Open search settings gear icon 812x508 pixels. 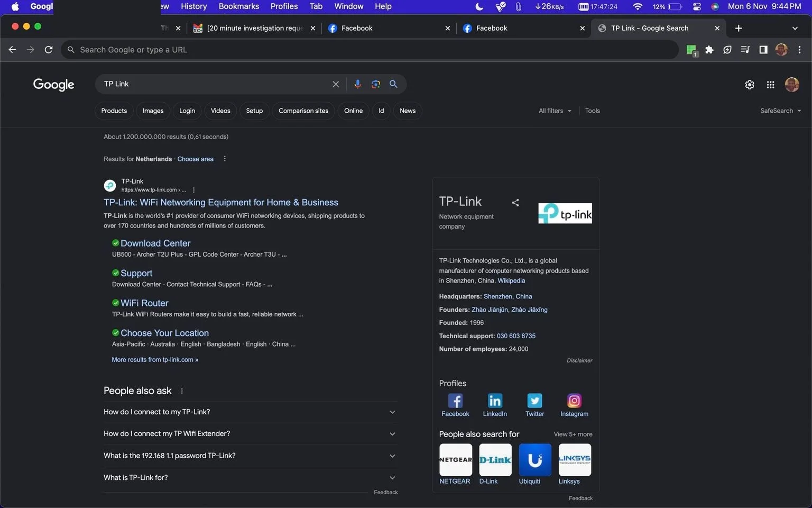(749, 85)
